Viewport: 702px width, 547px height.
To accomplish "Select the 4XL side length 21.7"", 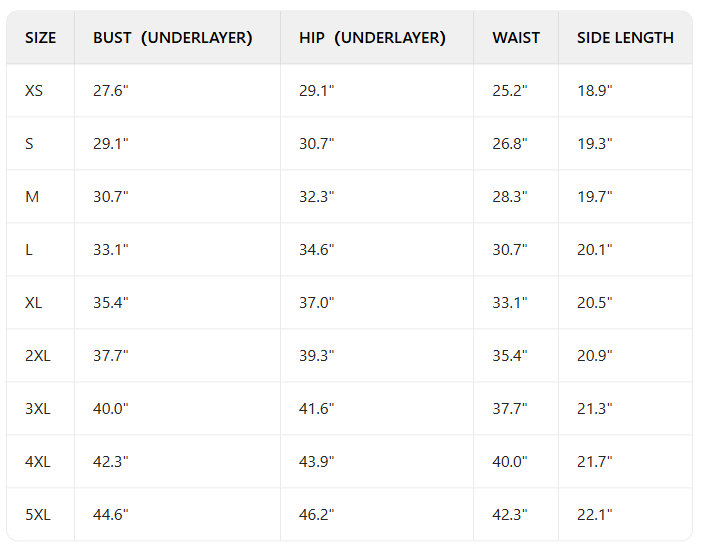I will click(595, 462).
